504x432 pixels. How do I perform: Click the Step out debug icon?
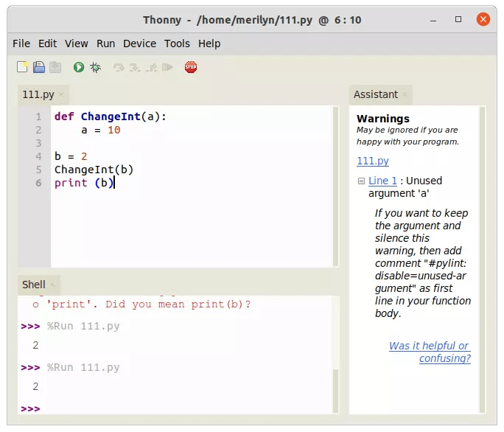coord(151,67)
